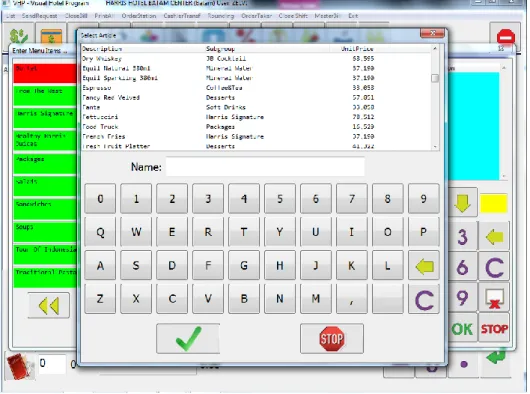Open the orange cashier toolbar icon
The image size is (530, 394).
[51, 36]
